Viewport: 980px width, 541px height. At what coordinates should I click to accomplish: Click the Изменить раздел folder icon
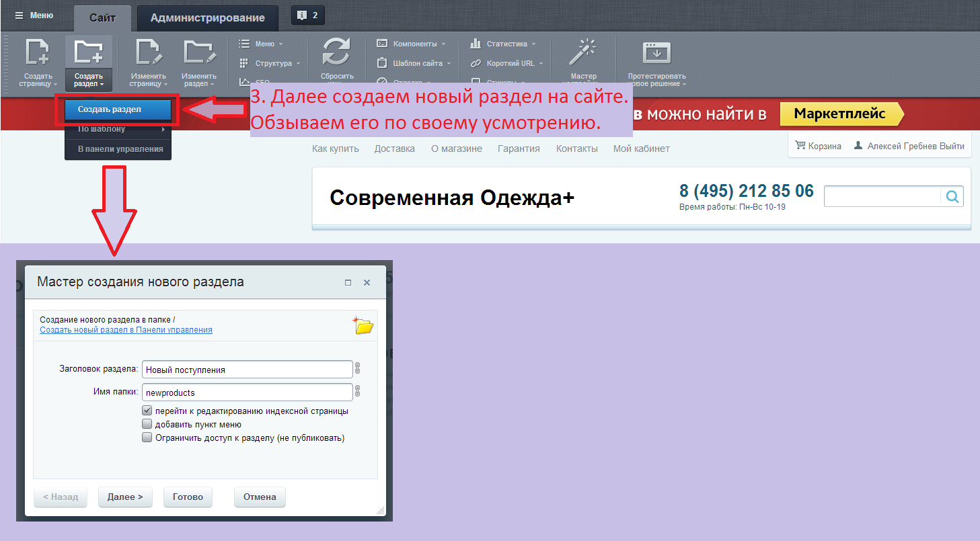(198, 52)
